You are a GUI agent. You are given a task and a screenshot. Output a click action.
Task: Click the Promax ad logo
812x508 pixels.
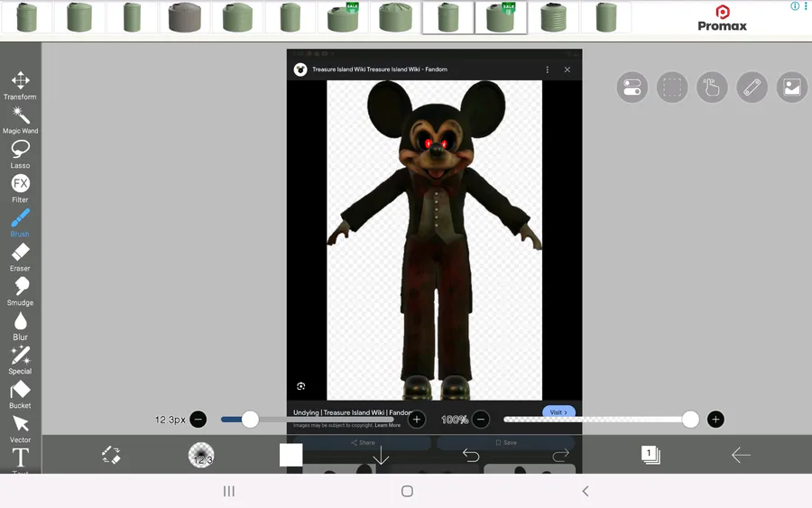pos(722,19)
